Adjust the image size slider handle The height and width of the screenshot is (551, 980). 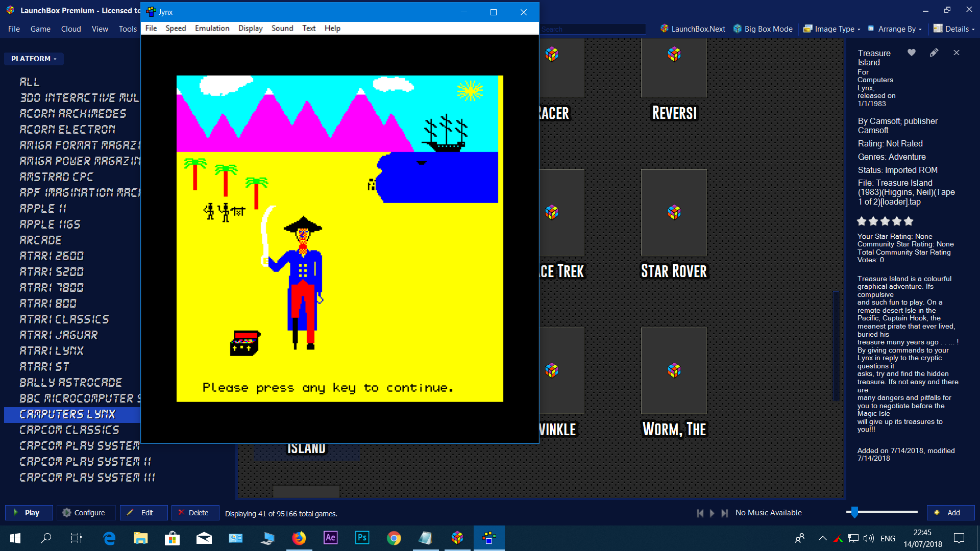854,512
